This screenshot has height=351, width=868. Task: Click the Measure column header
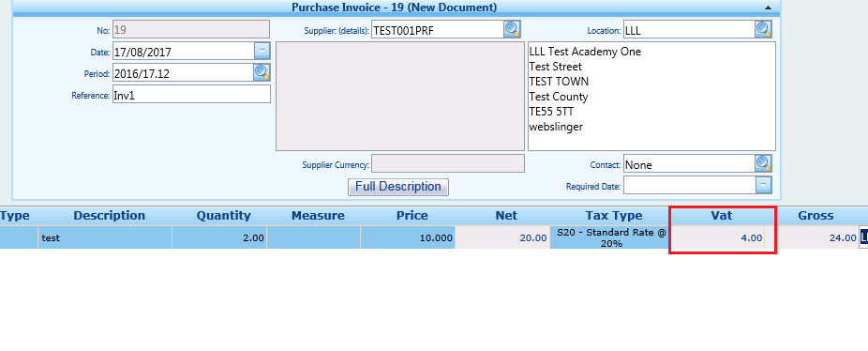click(318, 216)
